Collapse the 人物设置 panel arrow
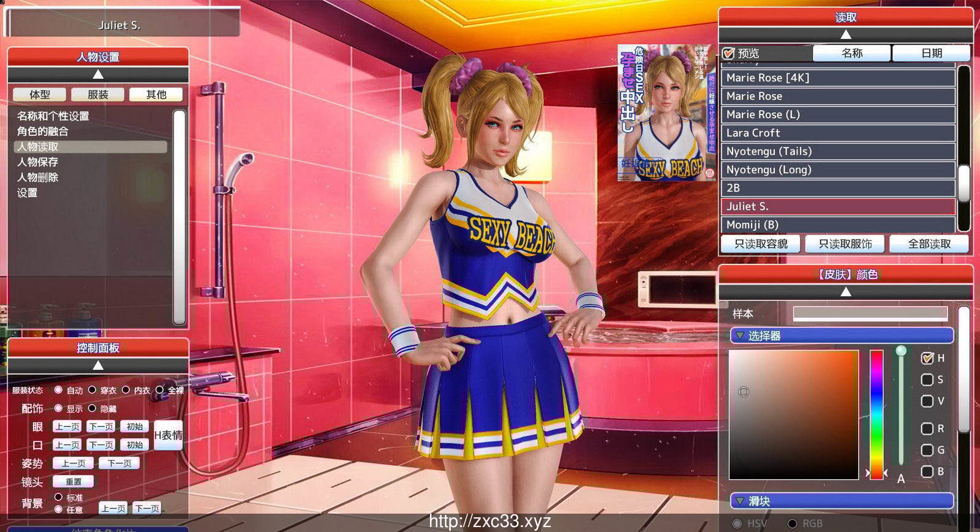The height and width of the screenshot is (532, 980). [x=98, y=74]
